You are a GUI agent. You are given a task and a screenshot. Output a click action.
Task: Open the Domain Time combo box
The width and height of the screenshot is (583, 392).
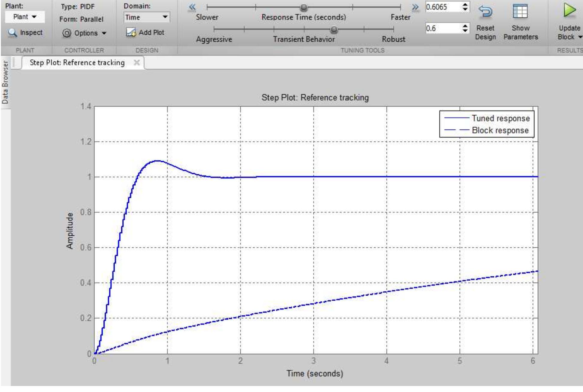pos(147,17)
